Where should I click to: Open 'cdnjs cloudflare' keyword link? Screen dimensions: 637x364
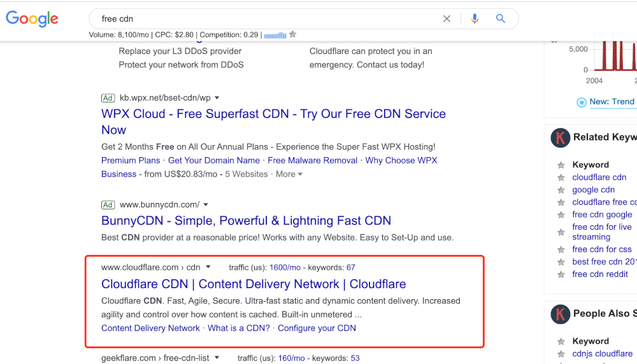click(603, 354)
